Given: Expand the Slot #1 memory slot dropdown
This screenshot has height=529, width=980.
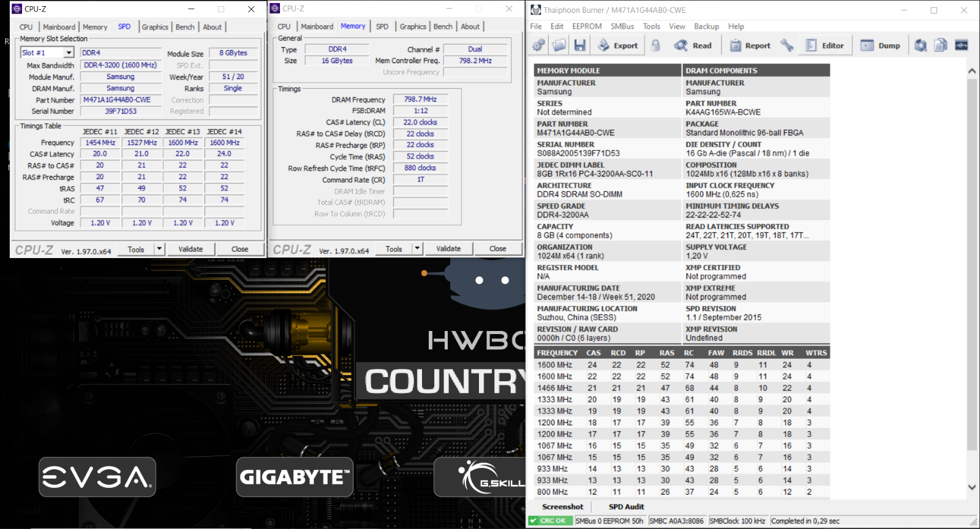Looking at the screenshot, I should 69,53.
